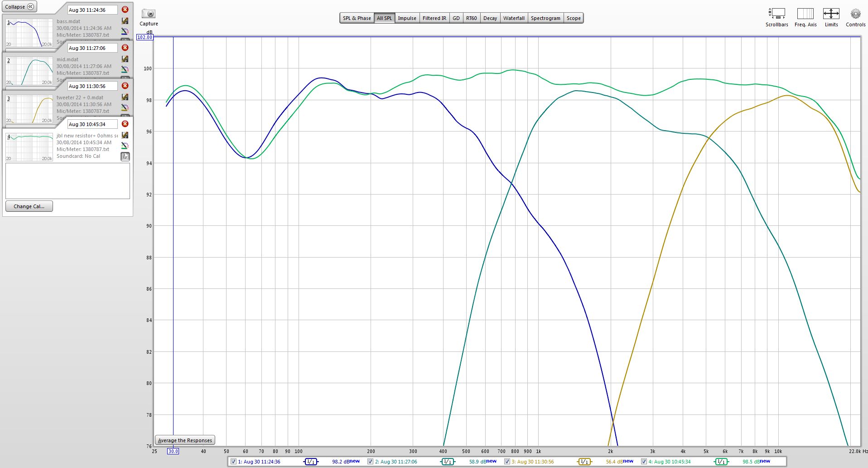
Task: Switch to the Scope tab
Action: (574, 18)
